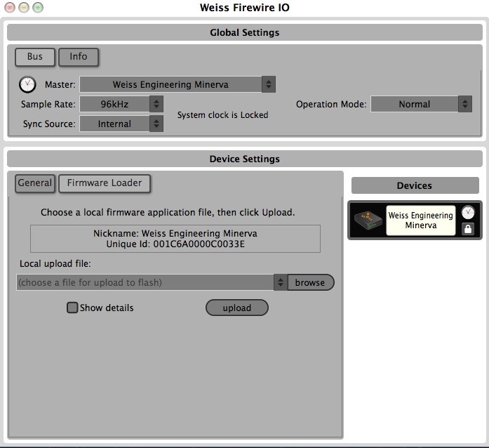Viewport: 489px width, 448px height.
Task: Click the 'Sample Rate:' label
Action: tap(48, 104)
